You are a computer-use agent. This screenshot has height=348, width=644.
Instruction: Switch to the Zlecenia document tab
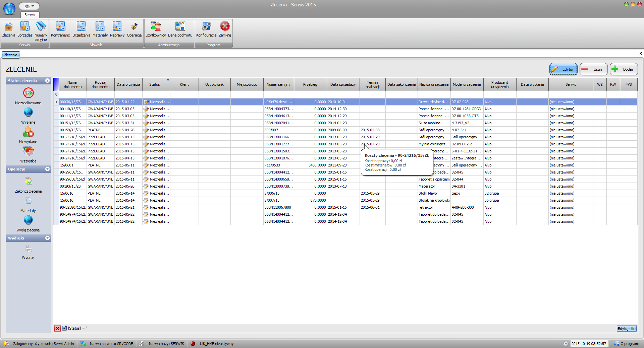click(11, 55)
